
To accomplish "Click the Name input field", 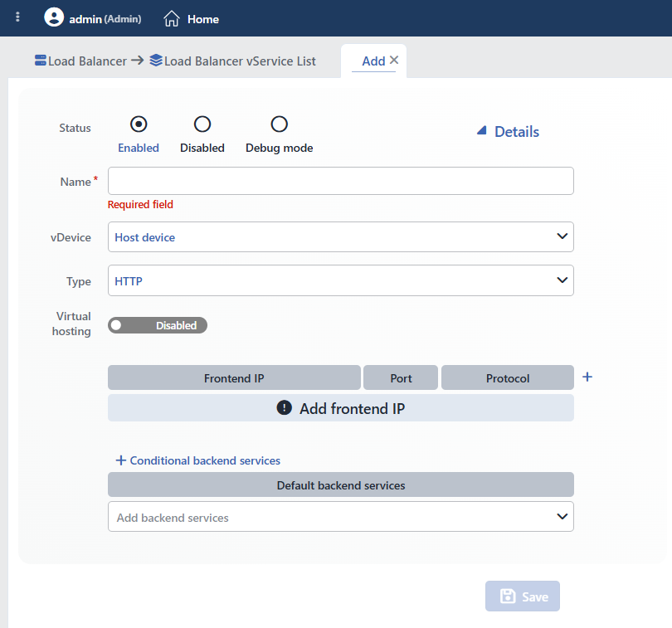I will pyautogui.click(x=341, y=181).
